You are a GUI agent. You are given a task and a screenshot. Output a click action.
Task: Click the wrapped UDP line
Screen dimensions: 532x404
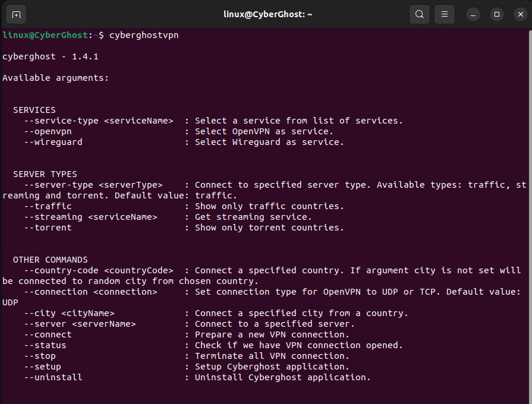(x=10, y=302)
